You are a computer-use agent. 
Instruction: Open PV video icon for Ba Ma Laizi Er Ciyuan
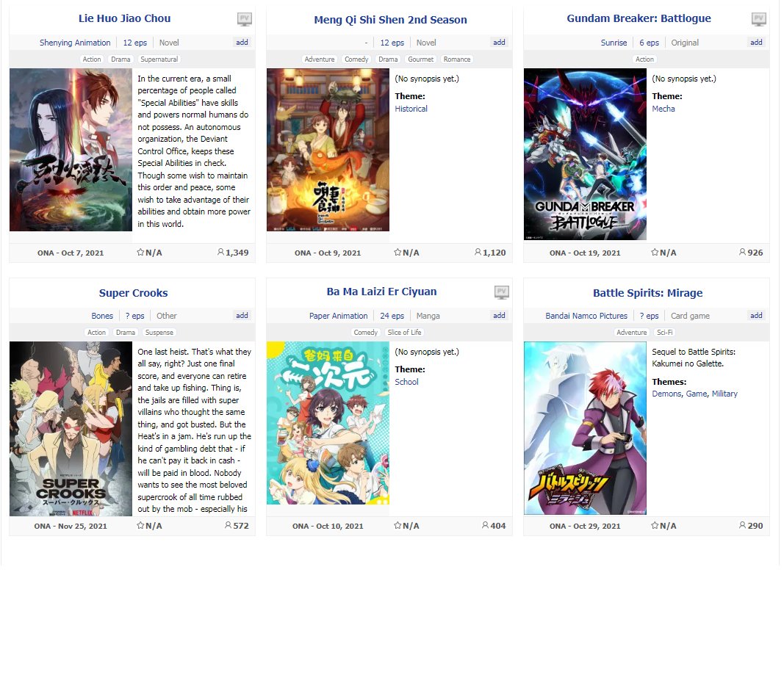502,292
